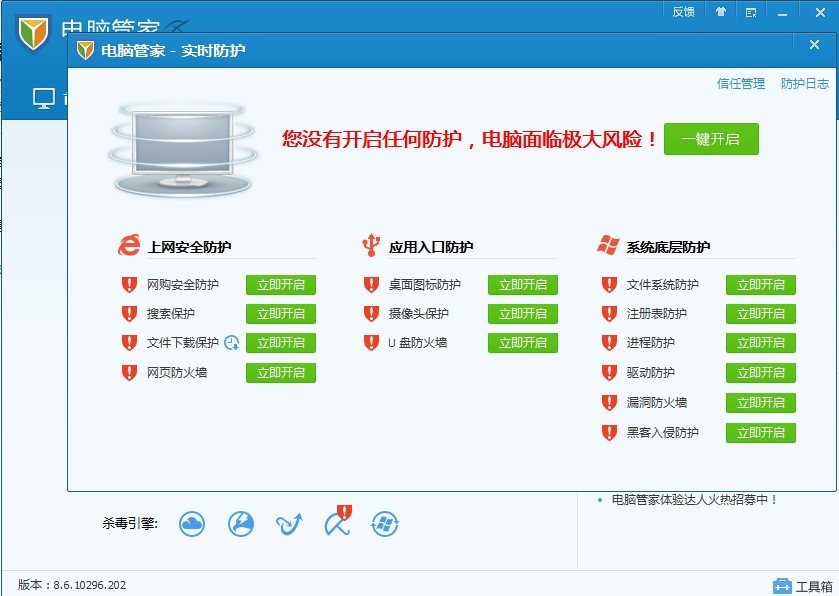Click the lightning antivirus engine icon
The width and height of the screenshot is (839, 596).
click(x=240, y=523)
